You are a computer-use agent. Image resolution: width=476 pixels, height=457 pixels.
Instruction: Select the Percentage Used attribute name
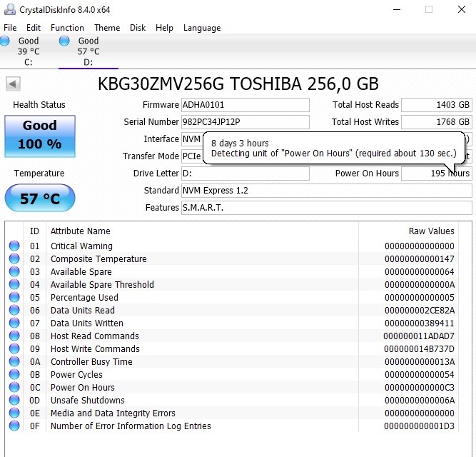coord(84,297)
